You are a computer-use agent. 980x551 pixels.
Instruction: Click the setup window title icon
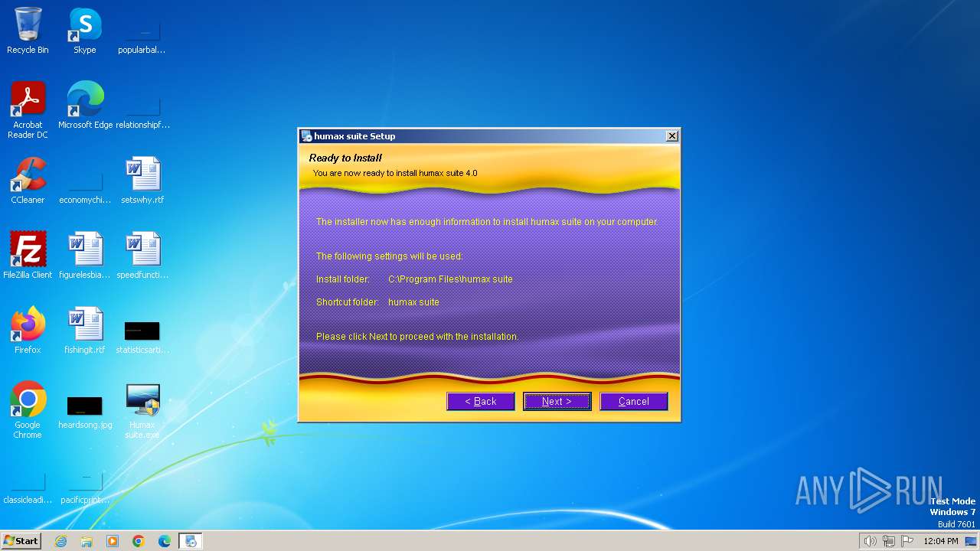click(x=306, y=136)
